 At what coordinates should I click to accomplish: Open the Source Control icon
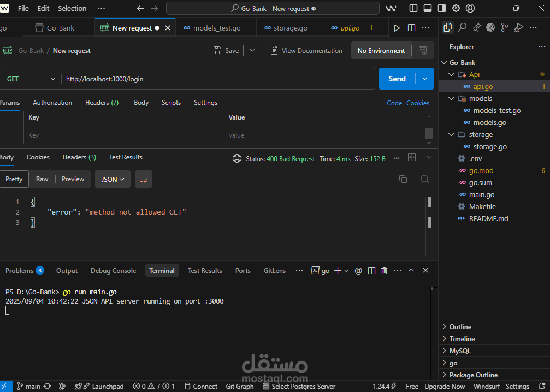coord(505,27)
